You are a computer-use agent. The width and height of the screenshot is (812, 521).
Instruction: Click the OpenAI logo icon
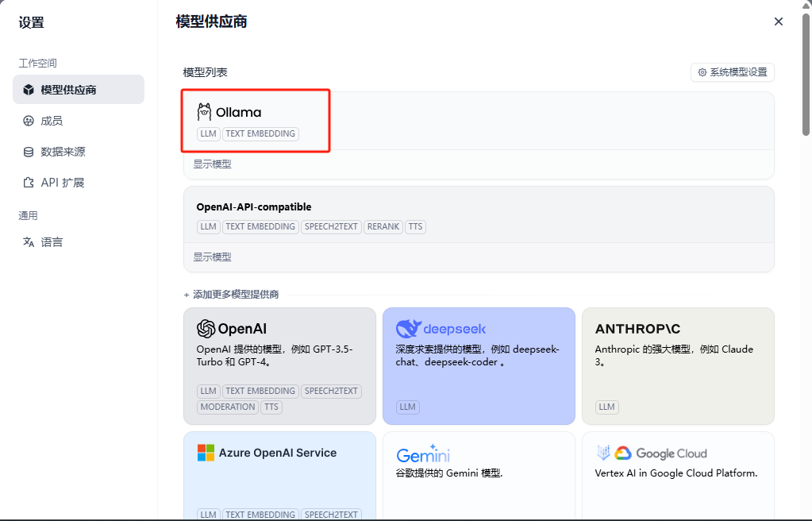point(206,329)
